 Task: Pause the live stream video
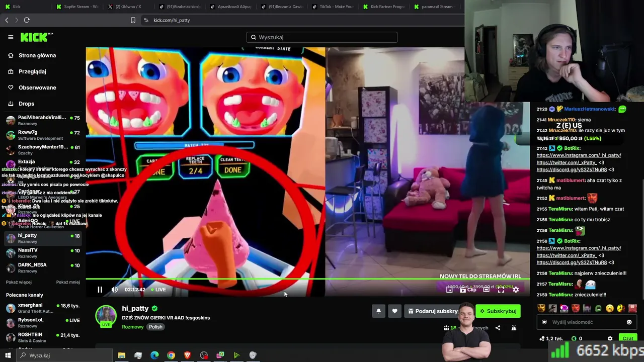tap(100, 290)
